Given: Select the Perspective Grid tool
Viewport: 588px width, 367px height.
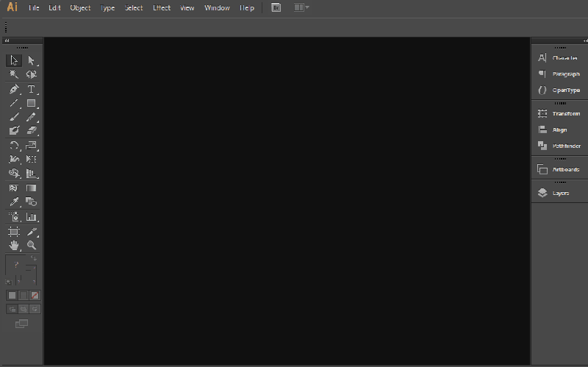Looking at the screenshot, I should coord(31,174).
